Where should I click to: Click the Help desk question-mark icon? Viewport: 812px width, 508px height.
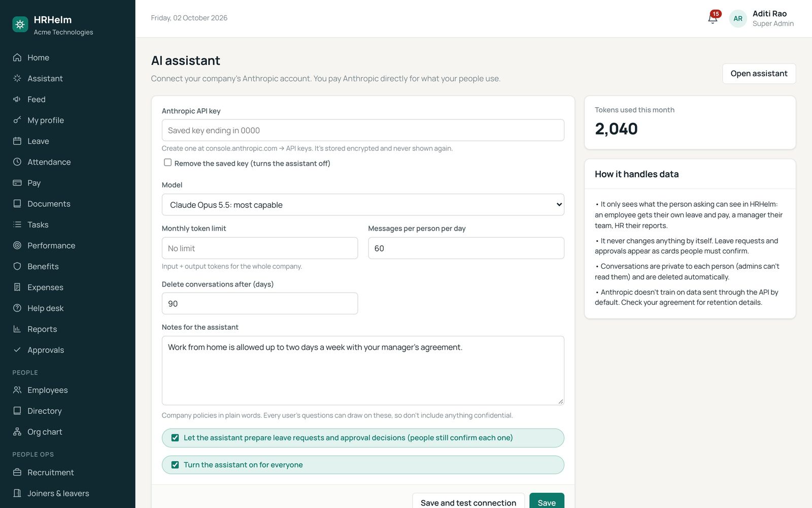pyautogui.click(x=17, y=308)
